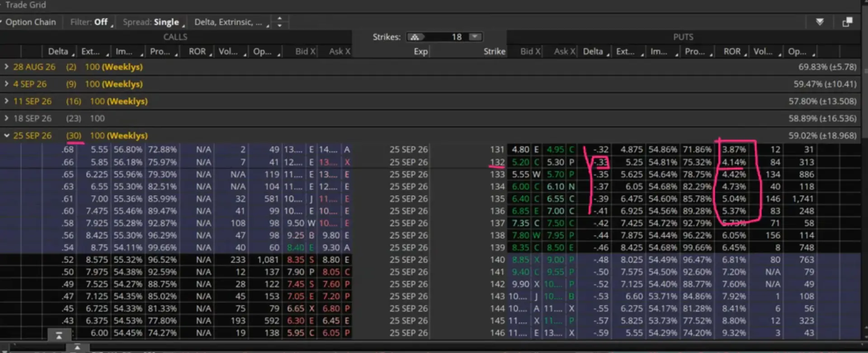The width and height of the screenshot is (868, 353).
Task: Click put open interest 1,741 at strike 135
Action: click(x=803, y=198)
